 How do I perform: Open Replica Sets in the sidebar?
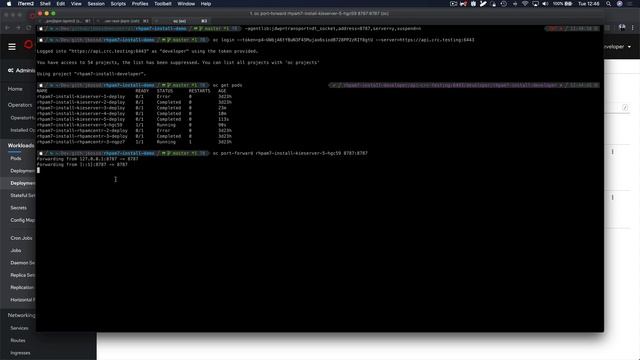[22, 275]
